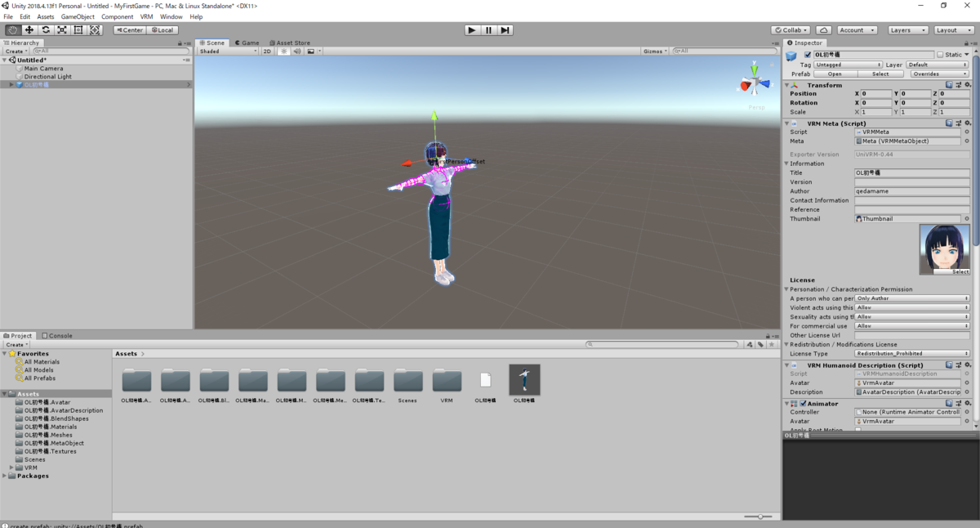The width and height of the screenshot is (980, 528).
Task: Click the Play button
Action: pyautogui.click(x=472, y=30)
